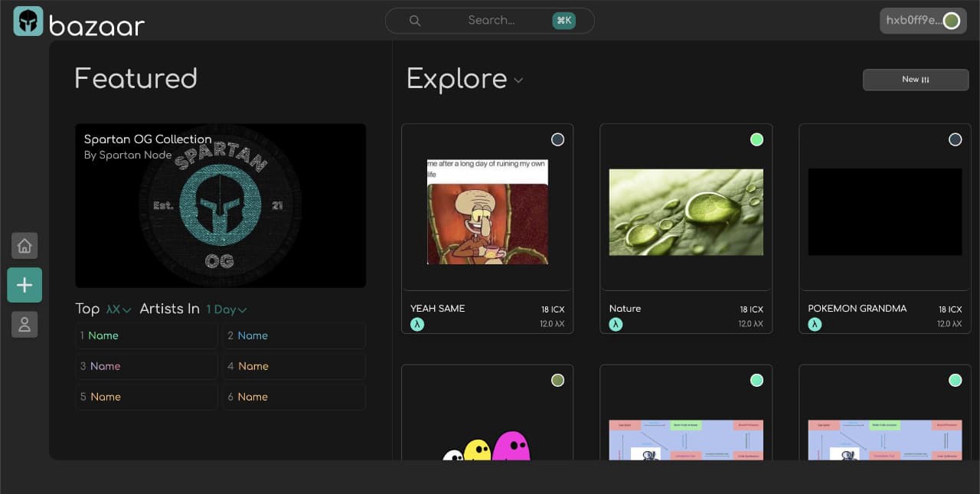Open the colorful ghosts artwork thumbnail
980x494 pixels.
pos(487,446)
